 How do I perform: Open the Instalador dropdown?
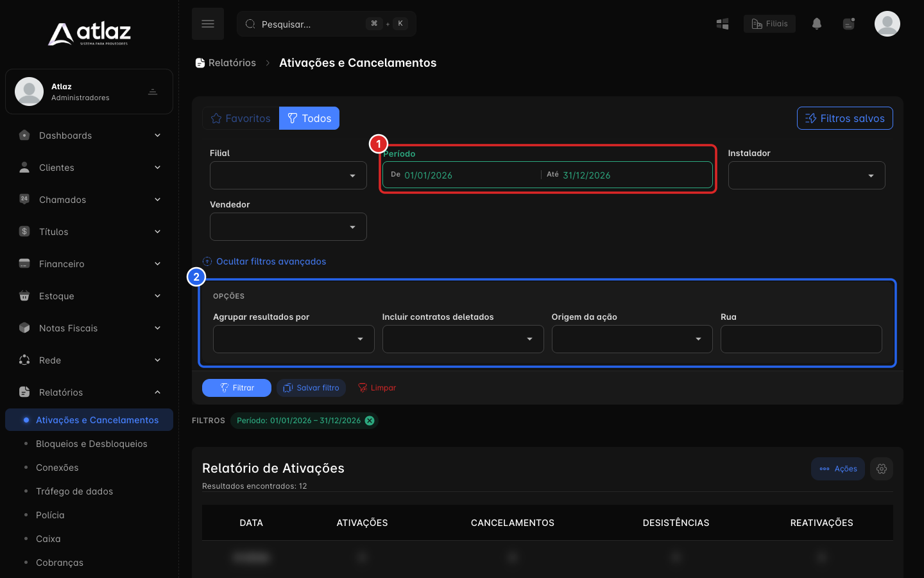(807, 175)
